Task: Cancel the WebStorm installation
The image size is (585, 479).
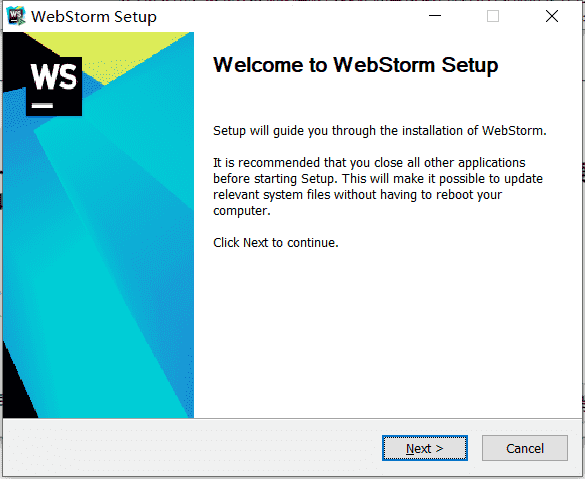Action: click(x=525, y=448)
